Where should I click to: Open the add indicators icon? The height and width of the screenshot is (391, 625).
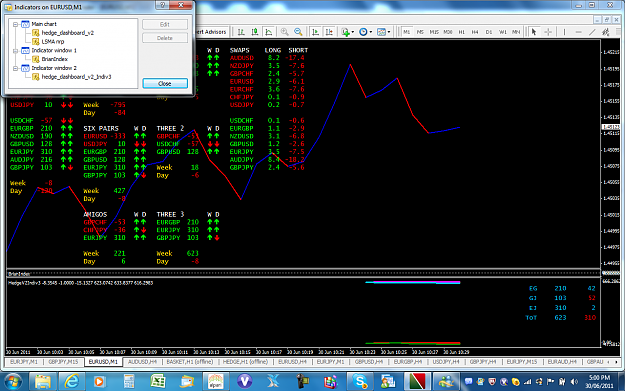[346, 32]
